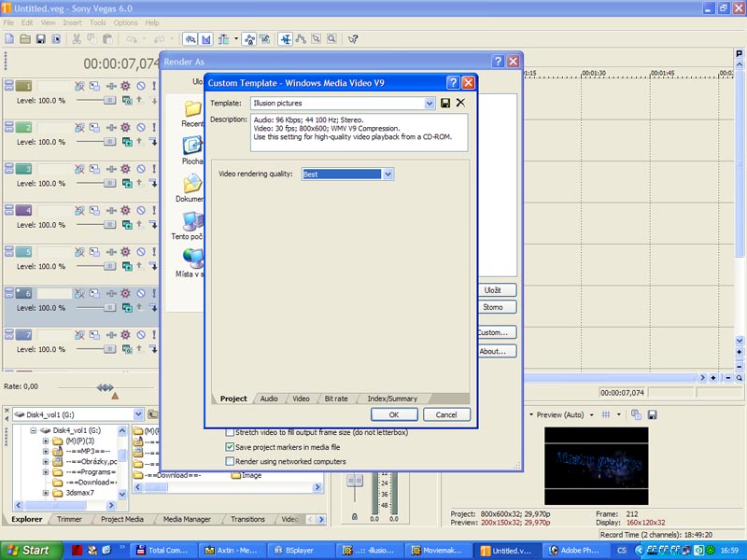Open the Auto Ripple mode dropdown arrow
747x560 pixels.
[x=236, y=39]
